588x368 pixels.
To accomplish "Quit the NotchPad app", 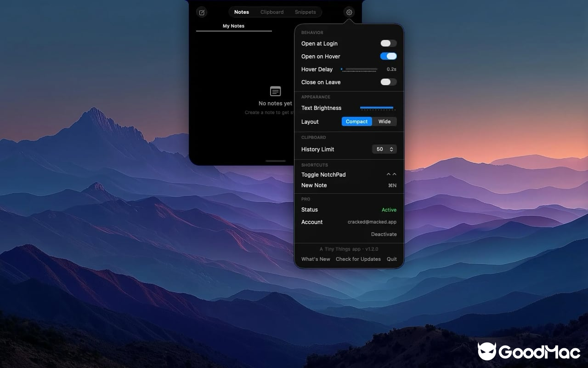I will (391, 259).
